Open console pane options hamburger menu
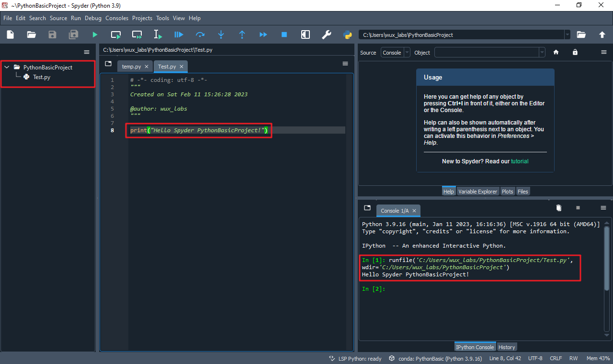The width and height of the screenshot is (613, 364). click(x=603, y=208)
